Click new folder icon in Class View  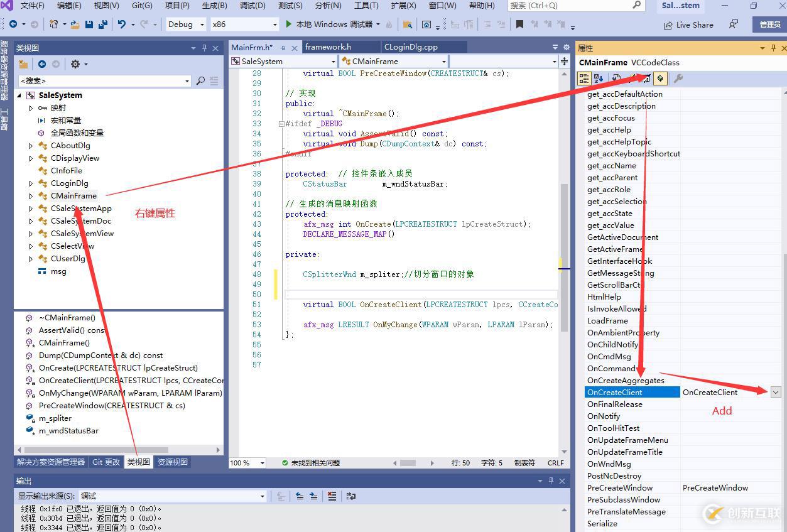click(x=23, y=64)
